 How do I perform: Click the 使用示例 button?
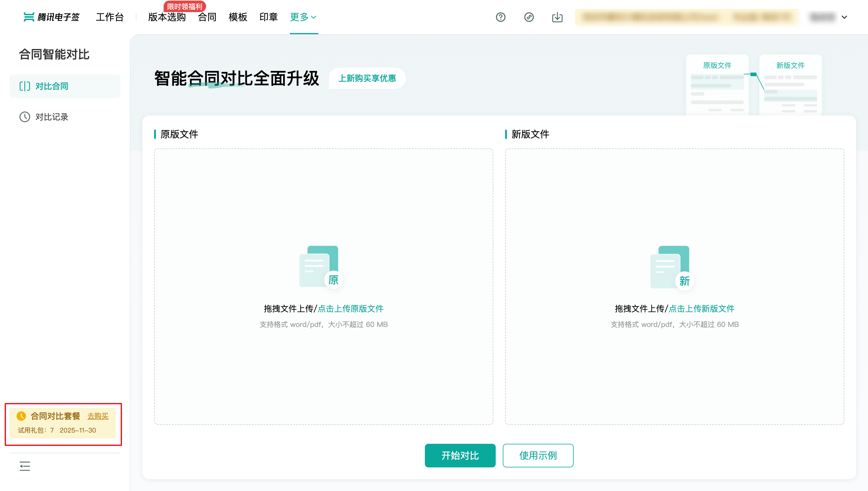538,455
